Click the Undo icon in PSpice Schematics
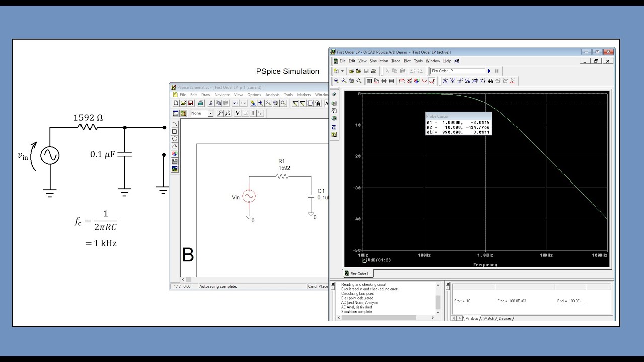 point(236,103)
